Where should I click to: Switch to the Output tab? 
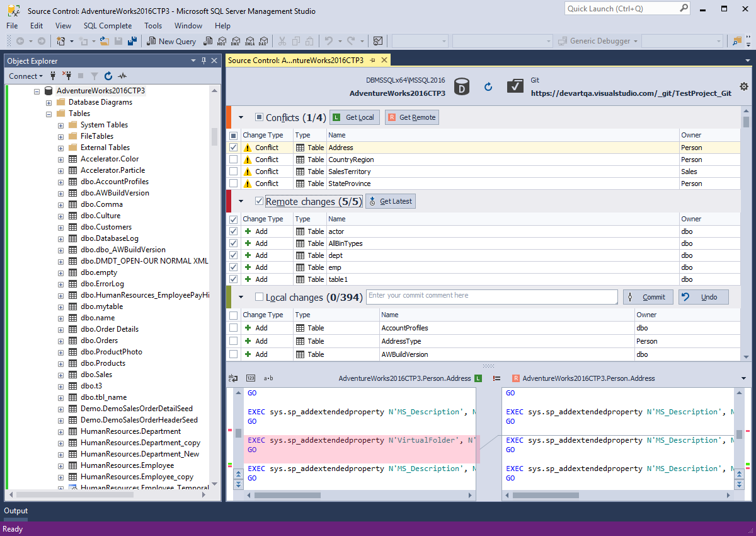coord(15,511)
